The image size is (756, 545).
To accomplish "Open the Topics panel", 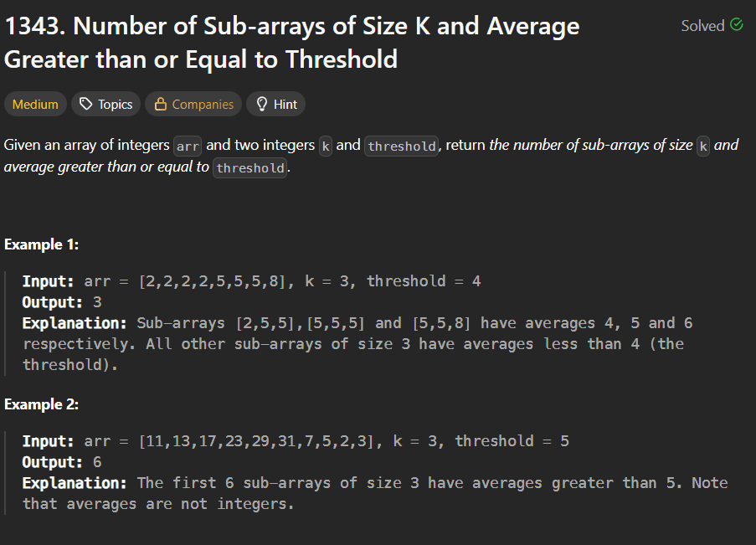I will coord(105,105).
